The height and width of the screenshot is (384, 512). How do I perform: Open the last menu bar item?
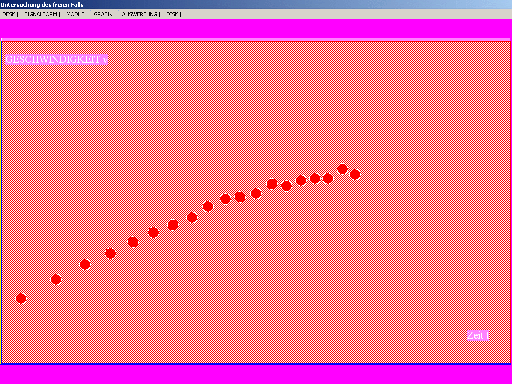[x=174, y=14]
